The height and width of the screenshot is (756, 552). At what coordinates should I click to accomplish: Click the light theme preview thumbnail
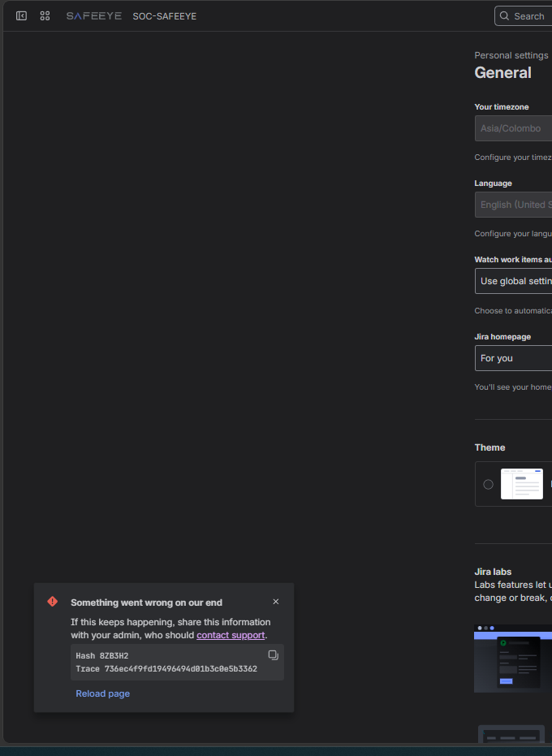(522, 484)
